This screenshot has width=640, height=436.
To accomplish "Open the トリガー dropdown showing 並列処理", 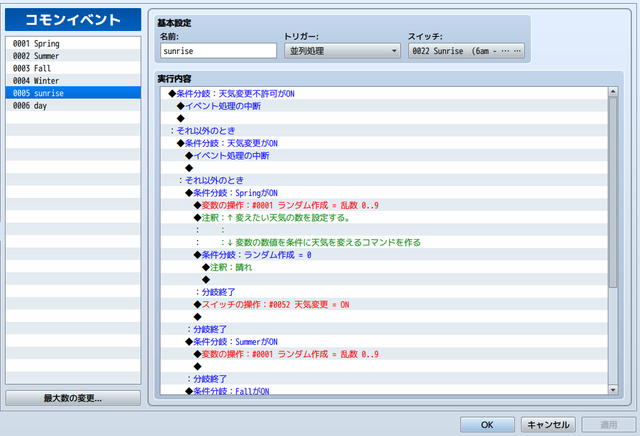I will point(342,51).
